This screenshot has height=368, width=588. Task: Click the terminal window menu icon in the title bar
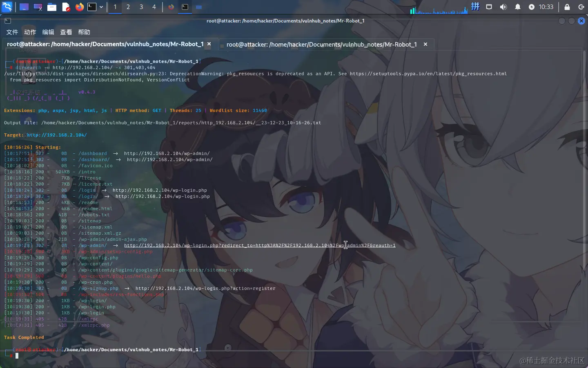pyautogui.click(x=8, y=21)
